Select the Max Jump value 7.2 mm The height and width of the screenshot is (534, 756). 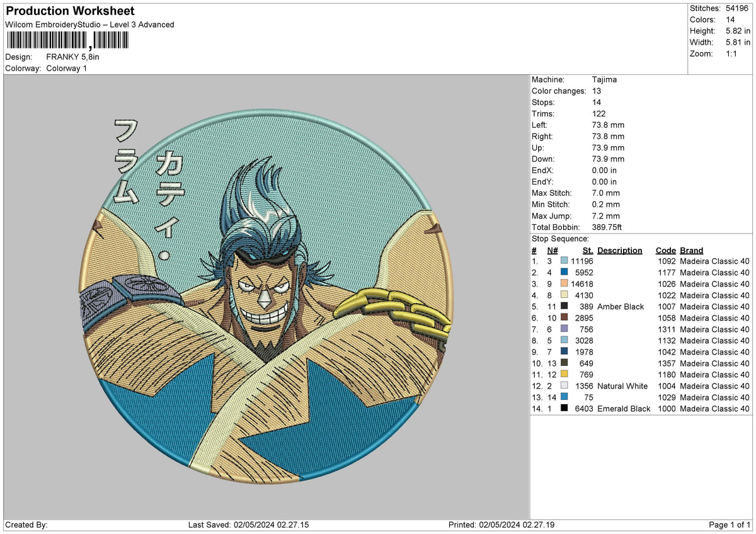coord(605,216)
